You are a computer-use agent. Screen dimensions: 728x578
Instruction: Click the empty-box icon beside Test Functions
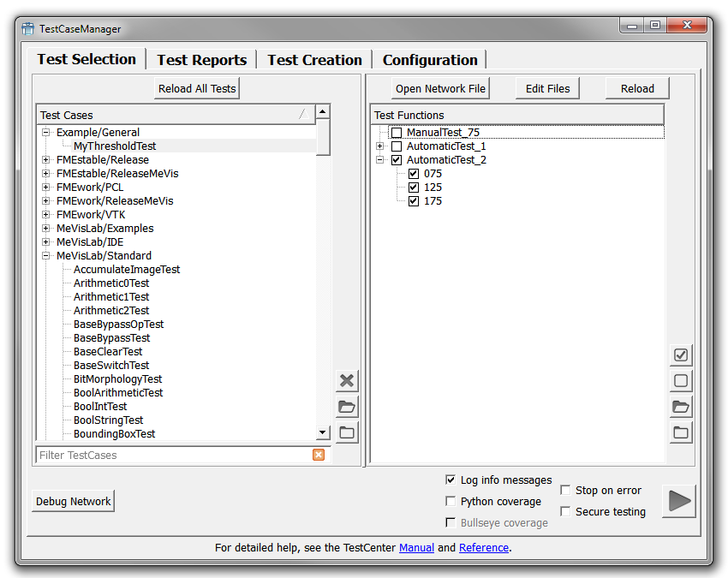click(681, 381)
